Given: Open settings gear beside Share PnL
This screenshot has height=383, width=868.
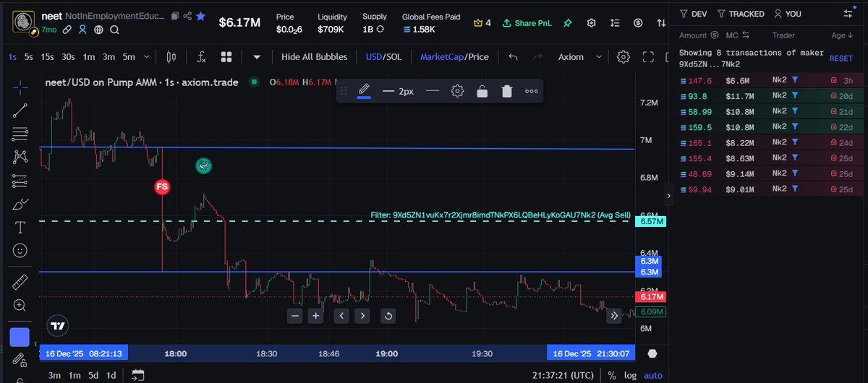Looking at the screenshot, I should [591, 23].
